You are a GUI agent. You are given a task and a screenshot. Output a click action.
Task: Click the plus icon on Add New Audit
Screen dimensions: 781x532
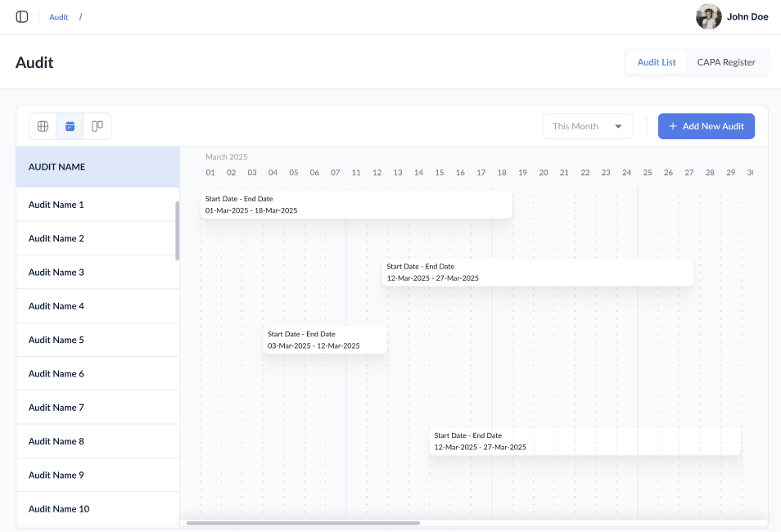673,126
